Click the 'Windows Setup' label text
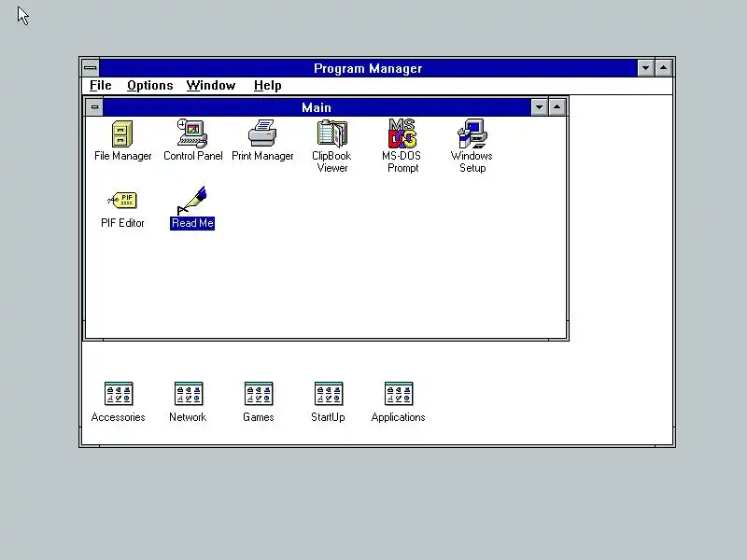The height and width of the screenshot is (560, 747). [x=472, y=161]
